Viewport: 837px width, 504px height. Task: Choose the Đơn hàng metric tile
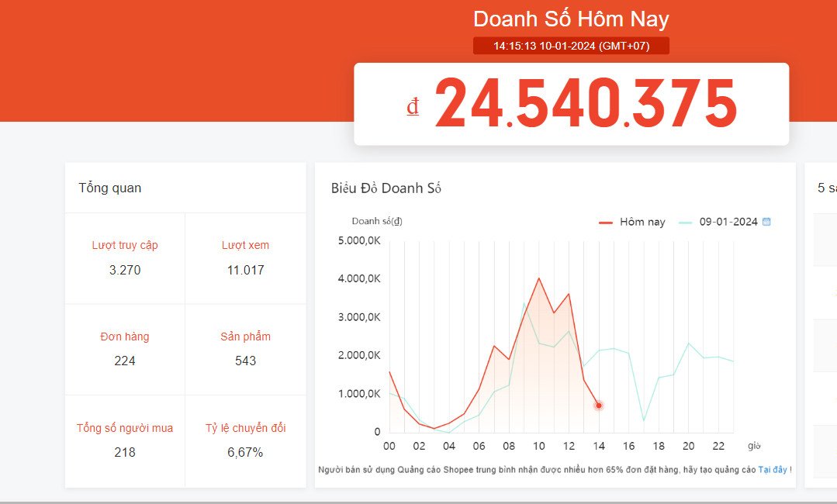[x=125, y=349]
